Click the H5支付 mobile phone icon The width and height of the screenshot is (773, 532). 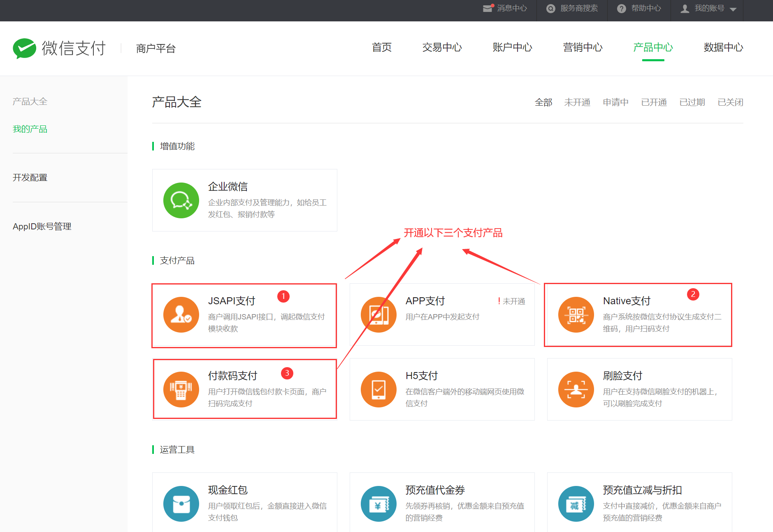pyautogui.click(x=378, y=390)
